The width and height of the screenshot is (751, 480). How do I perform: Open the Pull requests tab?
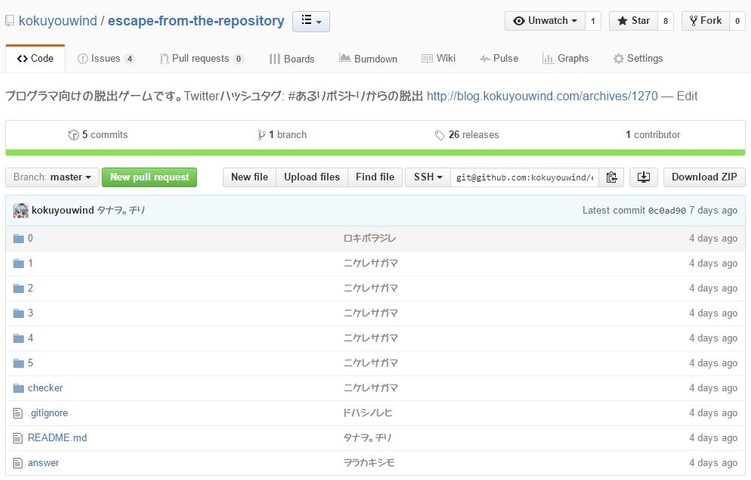tap(202, 58)
